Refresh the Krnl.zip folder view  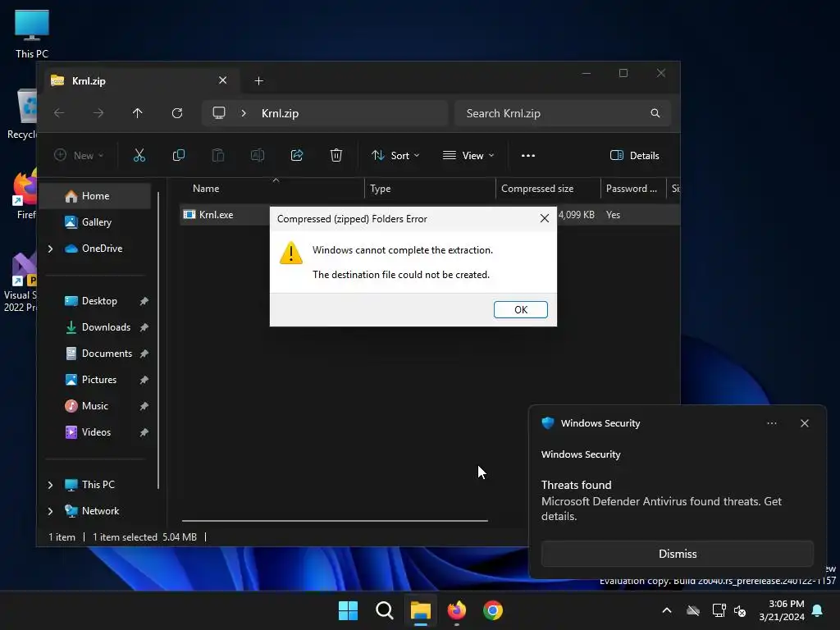pyautogui.click(x=177, y=113)
